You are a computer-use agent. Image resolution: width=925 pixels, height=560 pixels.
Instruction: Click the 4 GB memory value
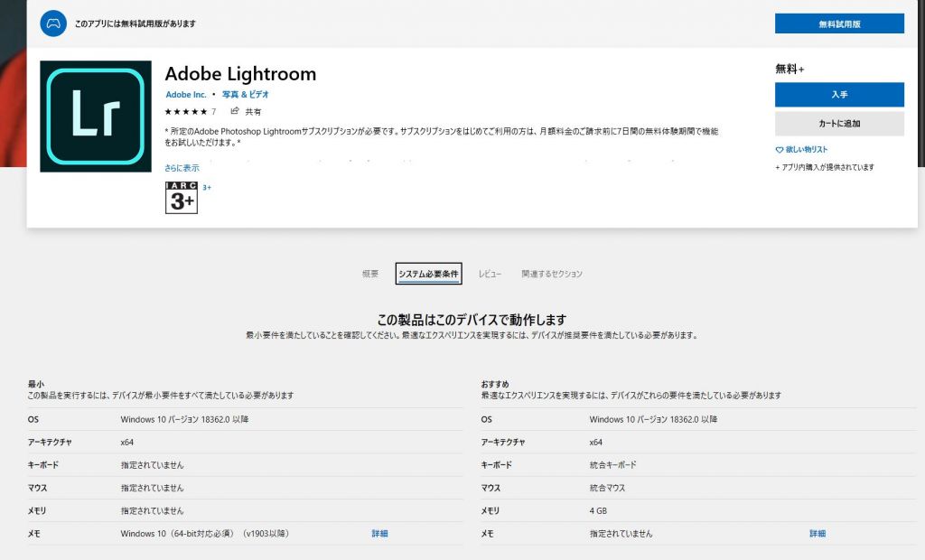598,511
